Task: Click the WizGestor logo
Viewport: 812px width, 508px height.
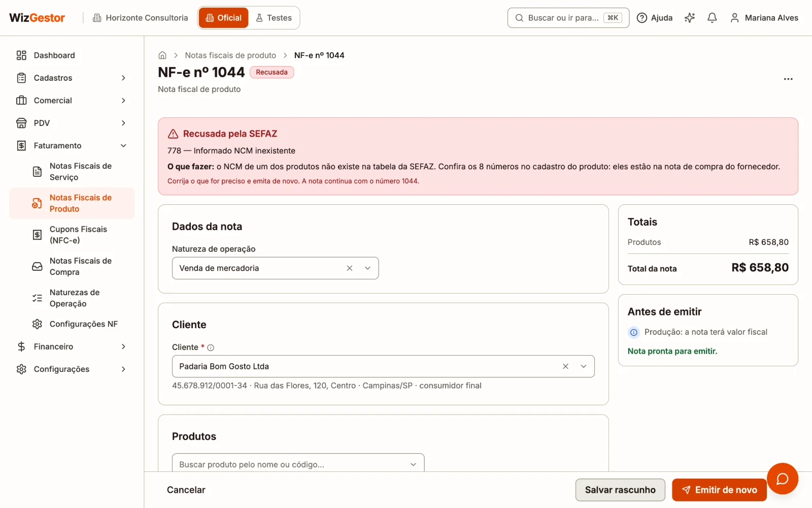Action: click(x=37, y=18)
